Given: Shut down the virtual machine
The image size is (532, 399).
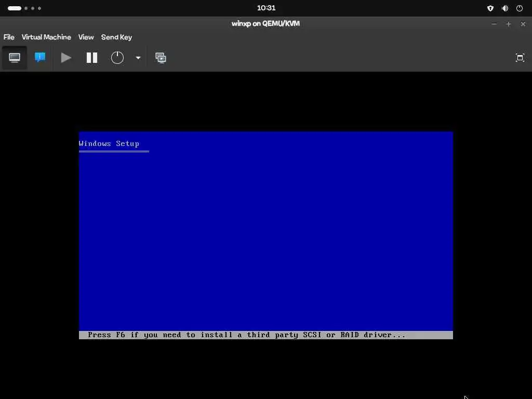Looking at the screenshot, I should tap(117, 58).
